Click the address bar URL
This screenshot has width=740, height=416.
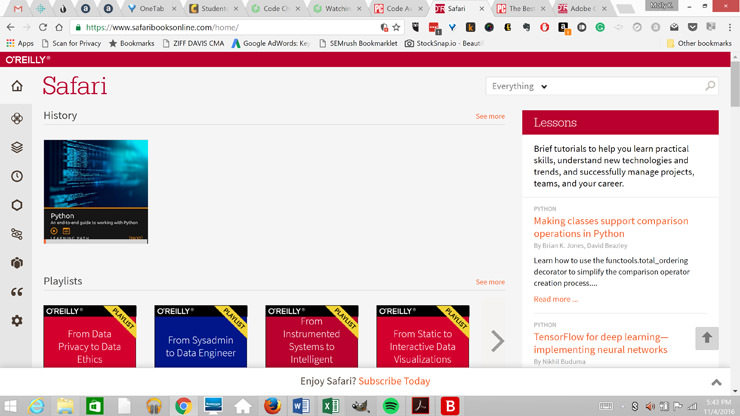tap(162, 27)
